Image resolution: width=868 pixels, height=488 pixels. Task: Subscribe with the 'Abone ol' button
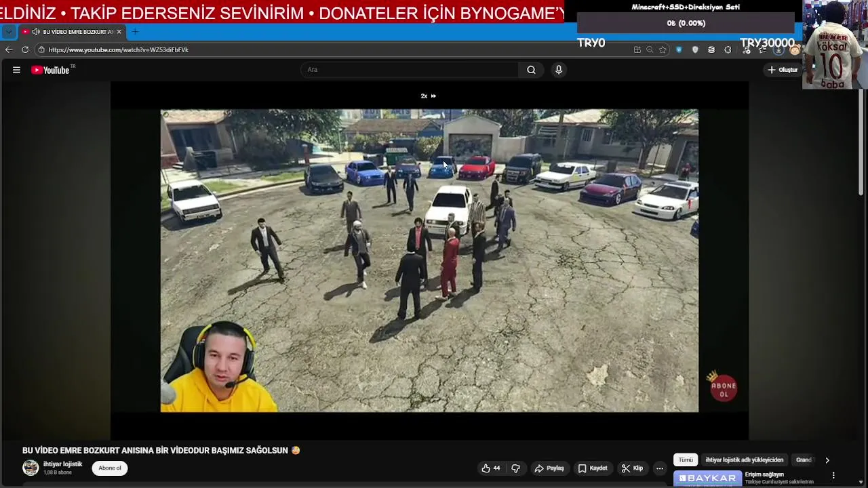109,468
